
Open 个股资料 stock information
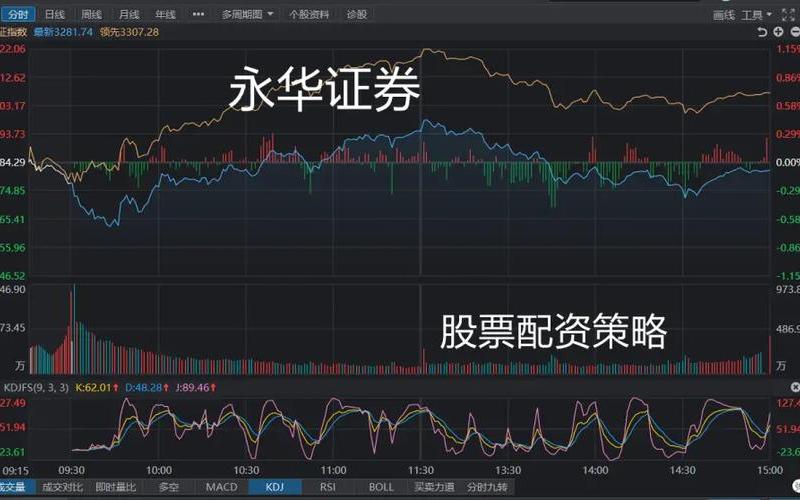[x=309, y=14]
